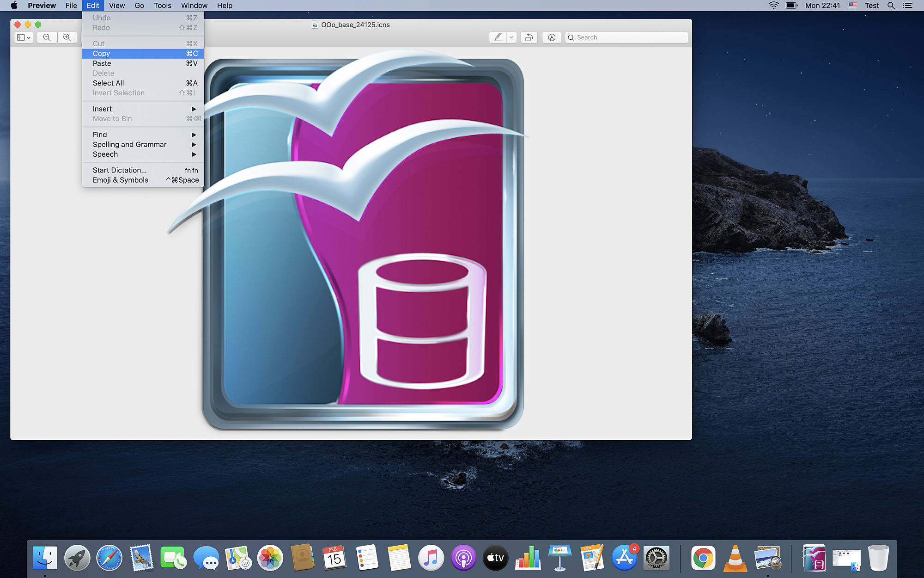Open the View menu
The image size is (924, 578).
point(117,6)
